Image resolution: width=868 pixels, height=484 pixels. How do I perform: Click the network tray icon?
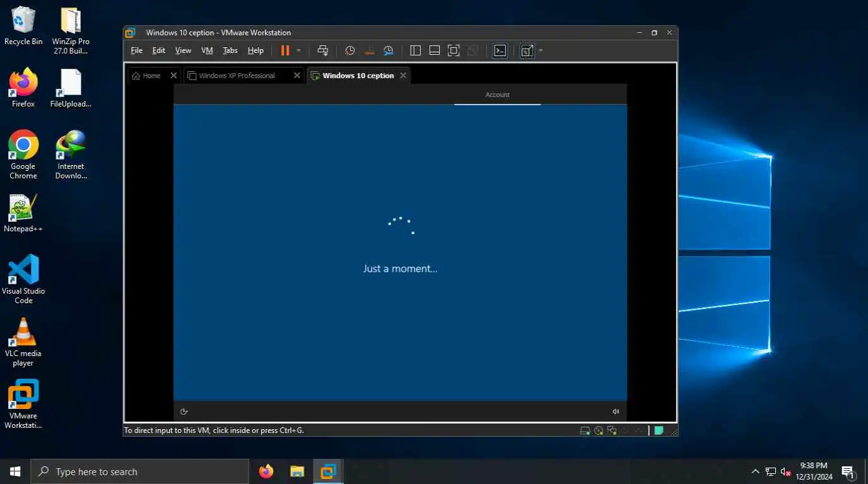[771, 471]
